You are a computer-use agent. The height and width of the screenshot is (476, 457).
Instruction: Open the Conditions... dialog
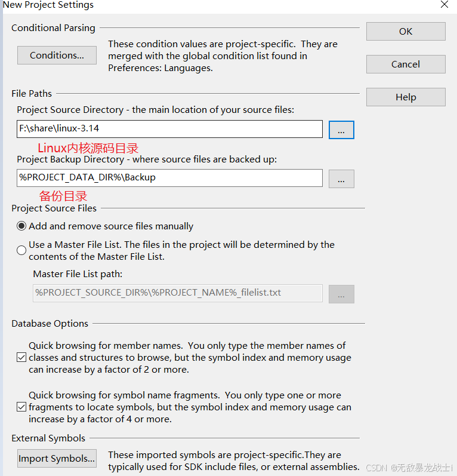click(57, 56)
